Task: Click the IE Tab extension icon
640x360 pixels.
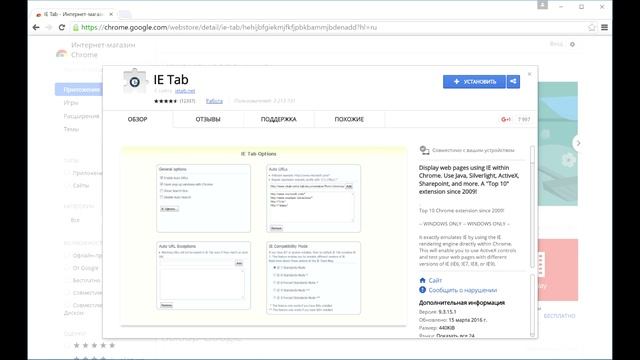Action: [x=135, y=82]
